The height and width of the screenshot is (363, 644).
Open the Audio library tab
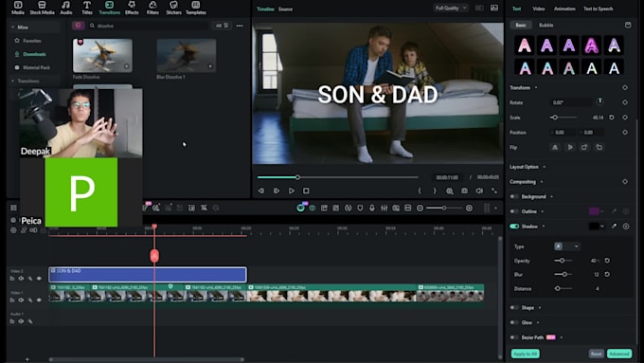pos(65,8)
